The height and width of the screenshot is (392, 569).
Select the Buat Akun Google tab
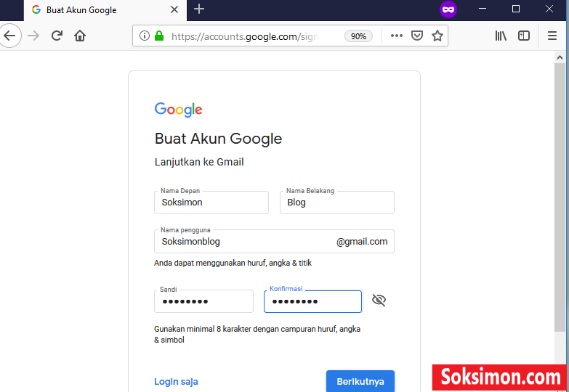coord(105,10)
